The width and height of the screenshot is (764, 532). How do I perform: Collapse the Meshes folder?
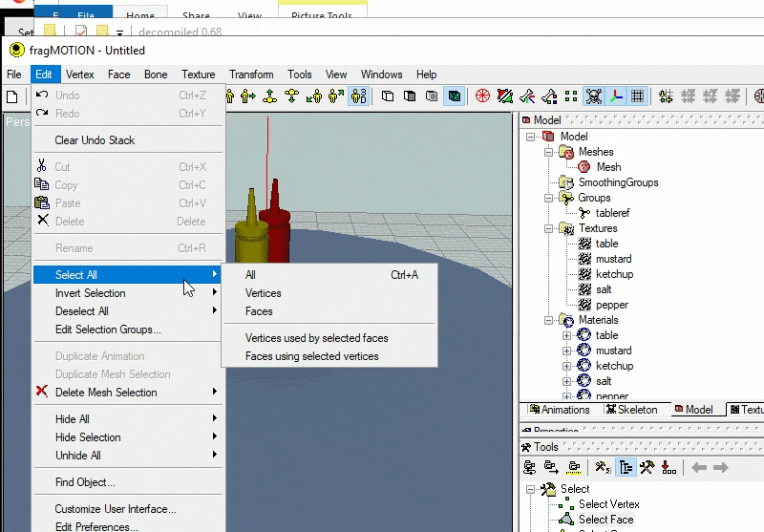pyautogui.click(x=548, y=152)
